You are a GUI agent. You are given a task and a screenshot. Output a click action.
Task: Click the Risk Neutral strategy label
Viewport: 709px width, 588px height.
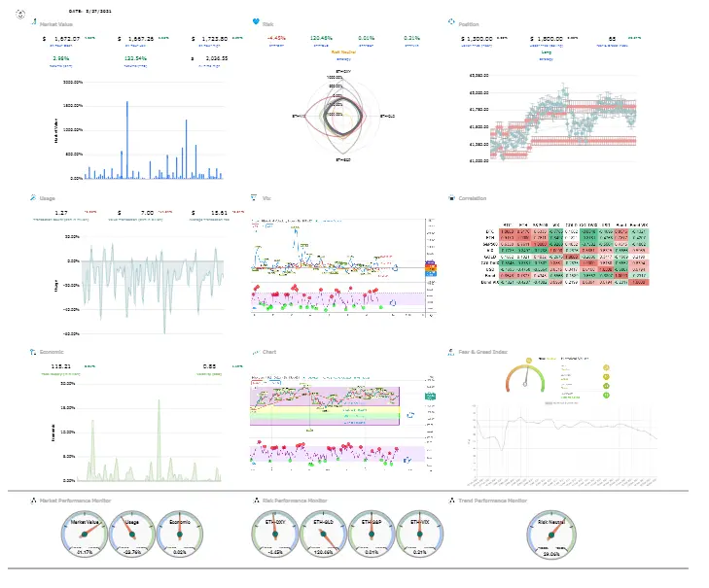[x=343, y=52]
